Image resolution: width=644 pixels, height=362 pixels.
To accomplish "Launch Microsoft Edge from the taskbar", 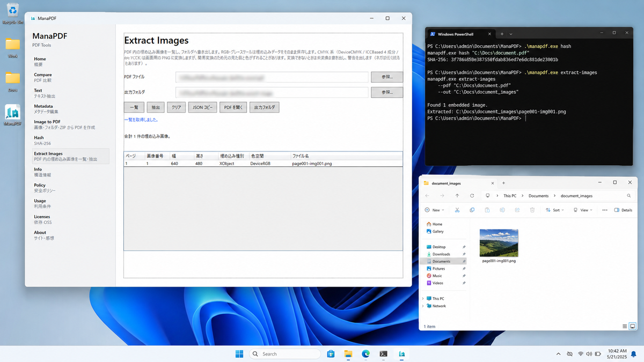I will (365, 354).
